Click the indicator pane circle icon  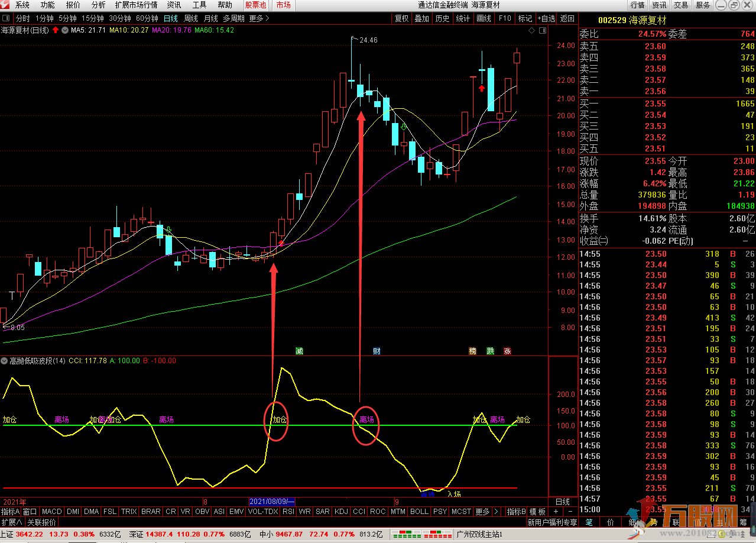pyautogui.click(x=5, y=361)
